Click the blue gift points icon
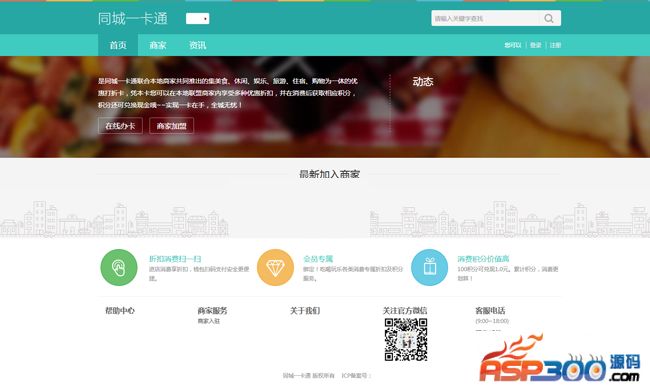 click(429, 267)
